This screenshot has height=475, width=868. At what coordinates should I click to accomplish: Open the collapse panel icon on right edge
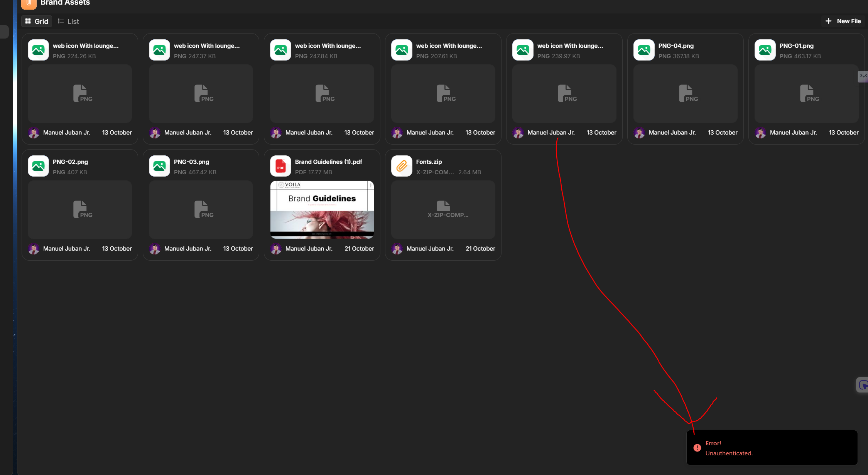863,76
